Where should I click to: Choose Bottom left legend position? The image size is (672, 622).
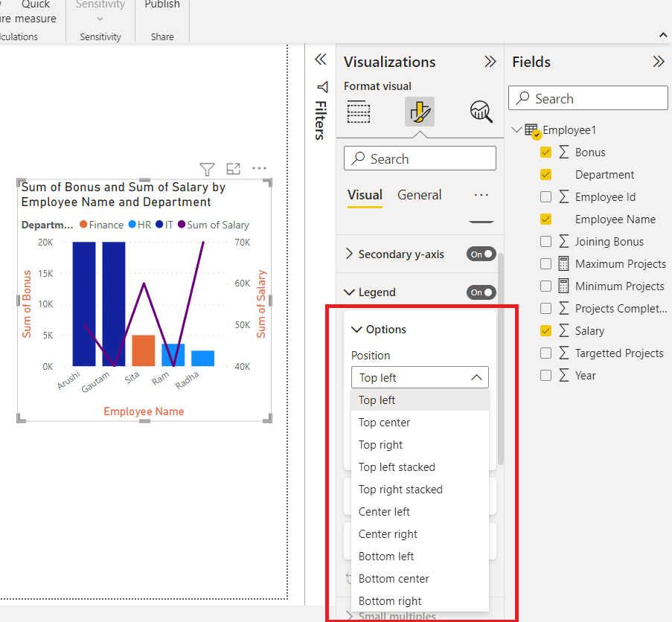coord(420,556)
